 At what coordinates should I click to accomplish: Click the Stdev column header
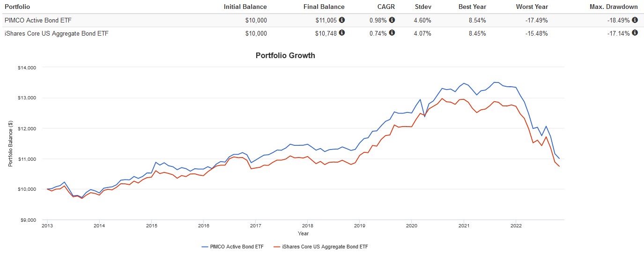423,7
